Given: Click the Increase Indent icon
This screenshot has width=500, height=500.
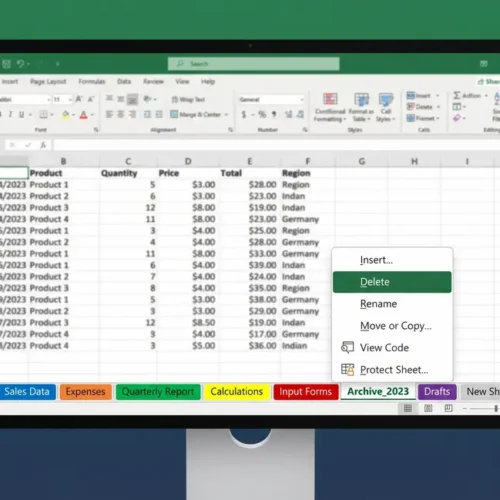Looking at the screenshot, I should [159, 115].
